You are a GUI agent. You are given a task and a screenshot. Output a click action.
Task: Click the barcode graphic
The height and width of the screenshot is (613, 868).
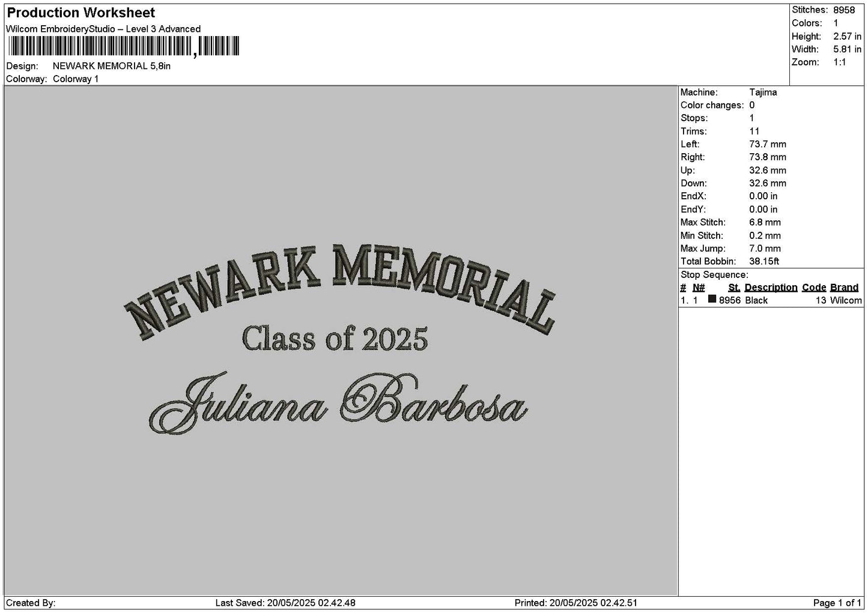123,46
